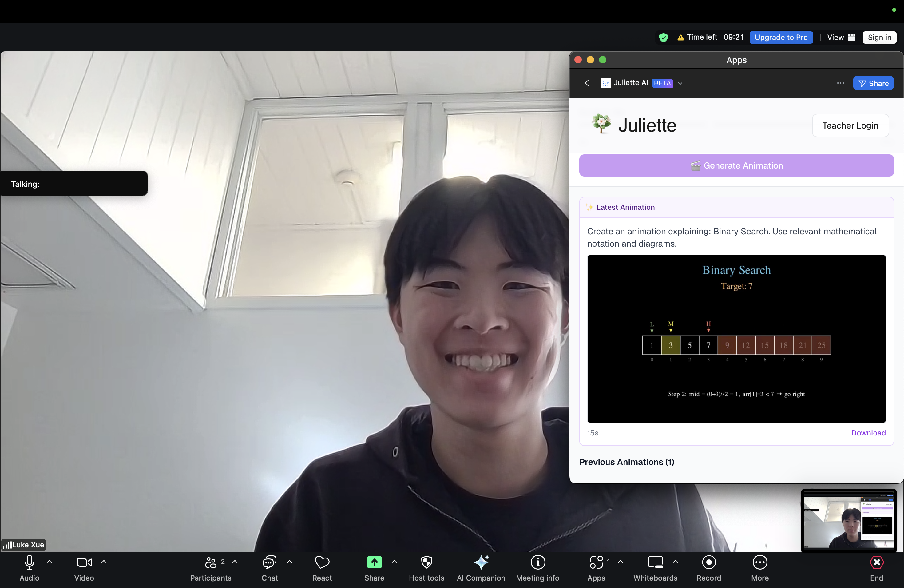The image size is (904, 588).
Task: Expand the Participants options arrow
Action: click(235, 562)
